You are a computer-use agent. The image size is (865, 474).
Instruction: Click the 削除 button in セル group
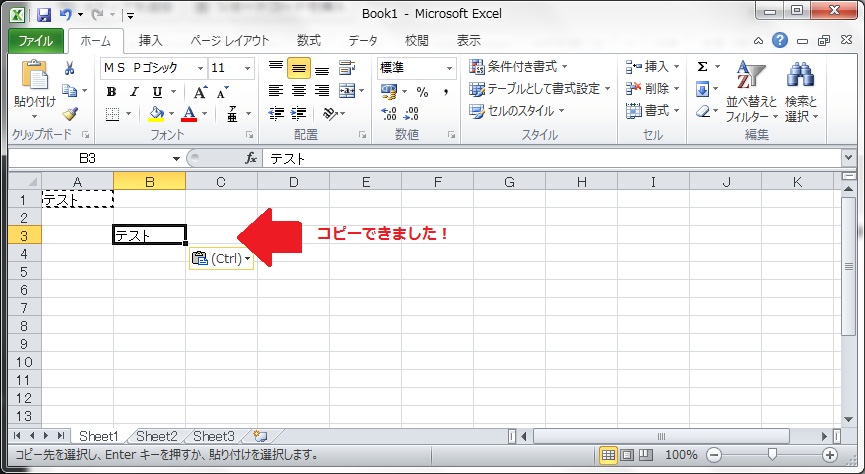tap(653, 89)
